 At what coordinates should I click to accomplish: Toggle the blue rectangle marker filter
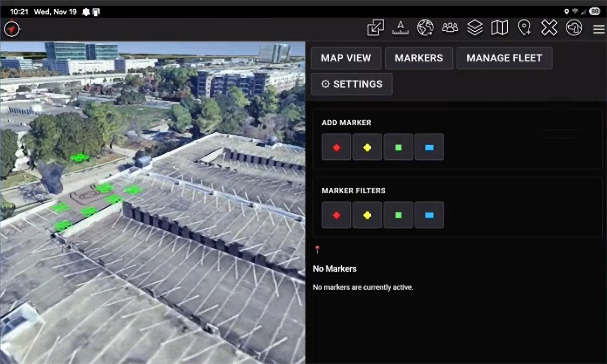429,215
